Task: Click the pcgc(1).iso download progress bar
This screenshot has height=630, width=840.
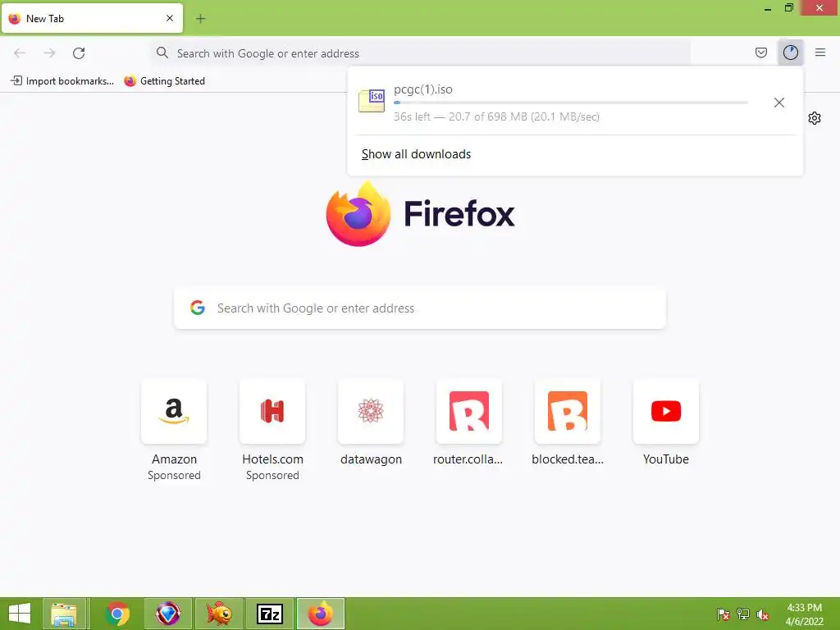Action: click(571, 103)
